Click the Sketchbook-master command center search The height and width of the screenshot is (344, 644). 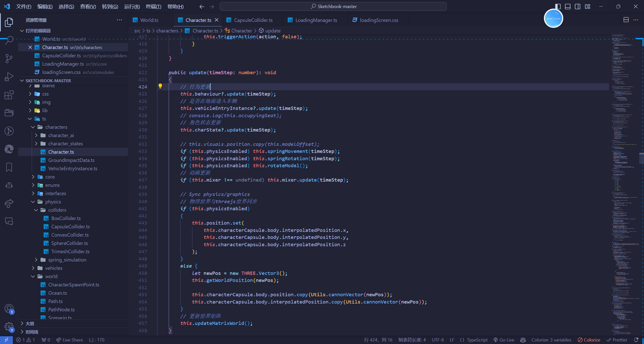(x=333, y=7)
